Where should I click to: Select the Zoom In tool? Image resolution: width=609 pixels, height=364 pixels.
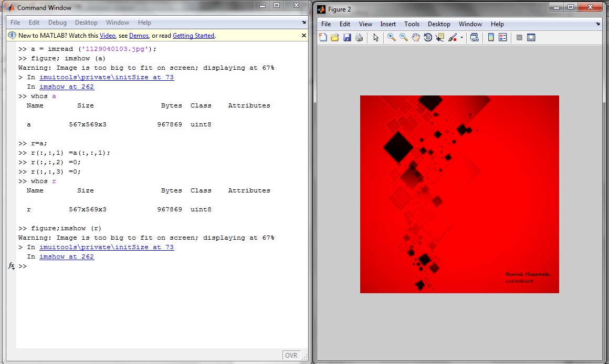392,37
